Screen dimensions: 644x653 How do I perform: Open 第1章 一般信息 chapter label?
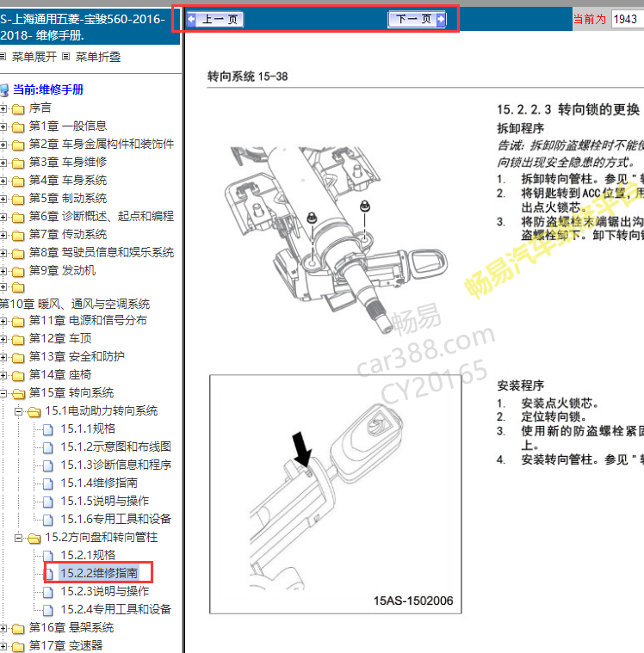[x=68, y=126]
